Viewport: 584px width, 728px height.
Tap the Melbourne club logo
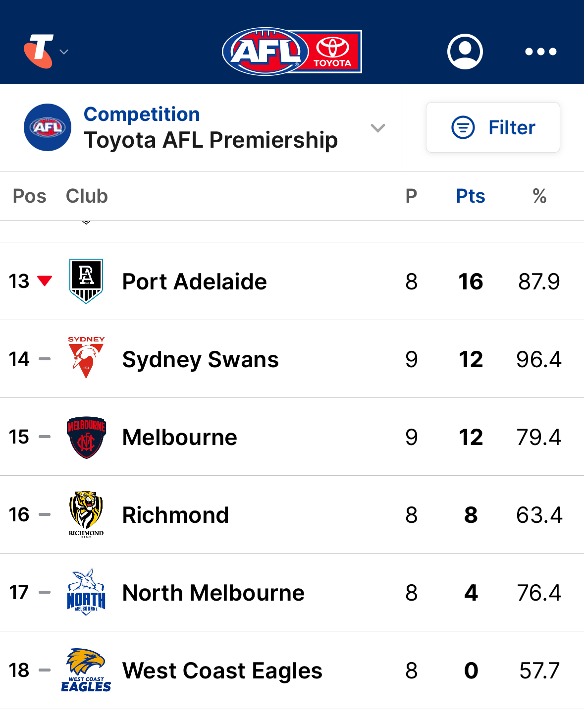[86, 437]
